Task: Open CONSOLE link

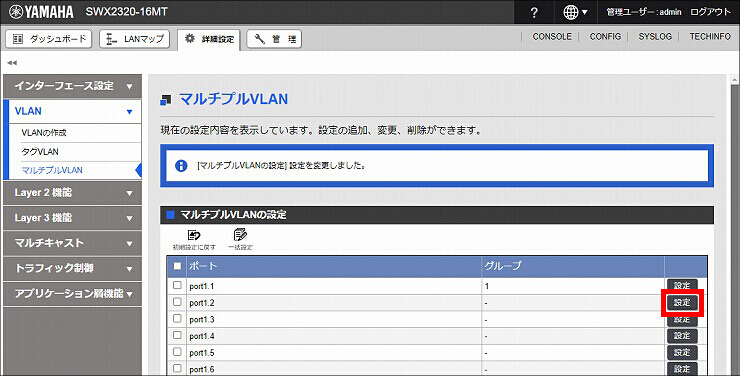Action: (552, 36)
